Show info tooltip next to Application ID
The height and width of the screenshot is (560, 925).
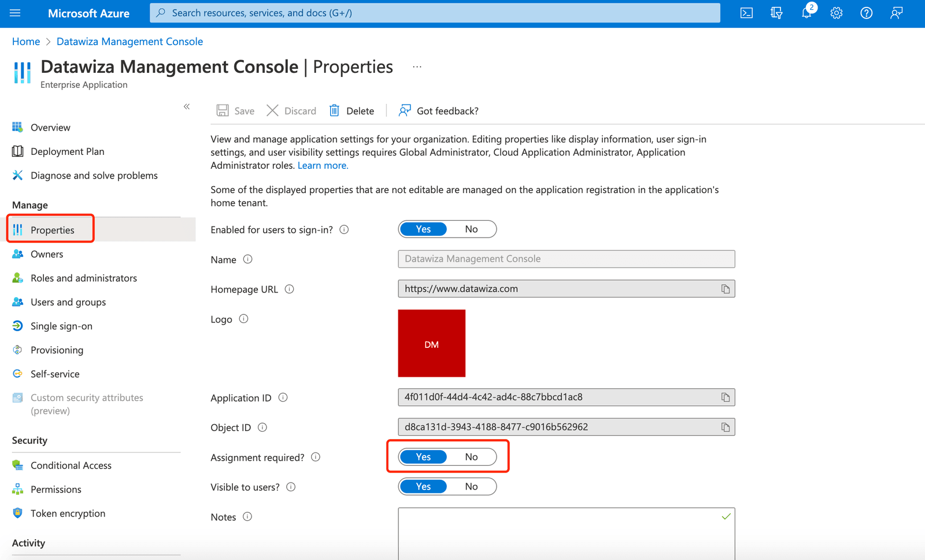tap(283, 398)
